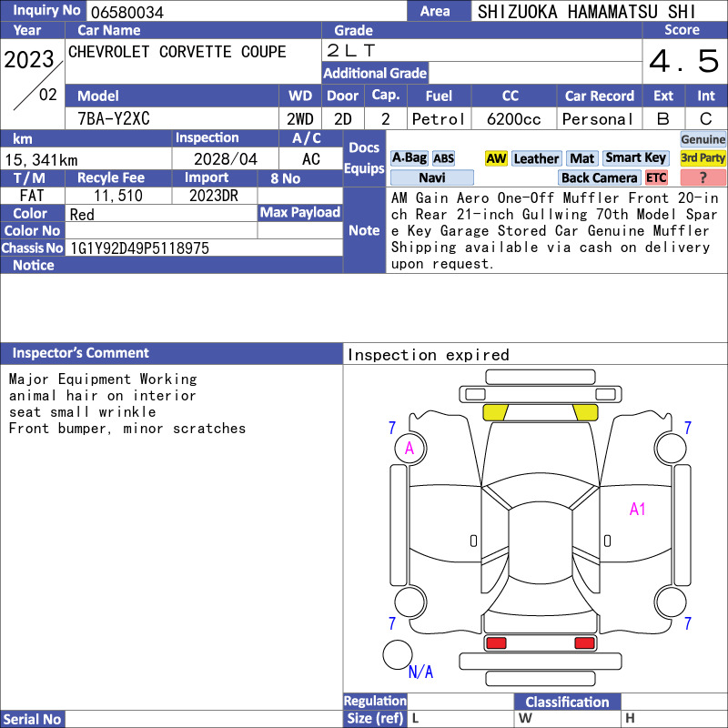Viewport: 728px width, 728px height.
Task: Click the yellow 3rd Party badge
Action: pos(703,158)
